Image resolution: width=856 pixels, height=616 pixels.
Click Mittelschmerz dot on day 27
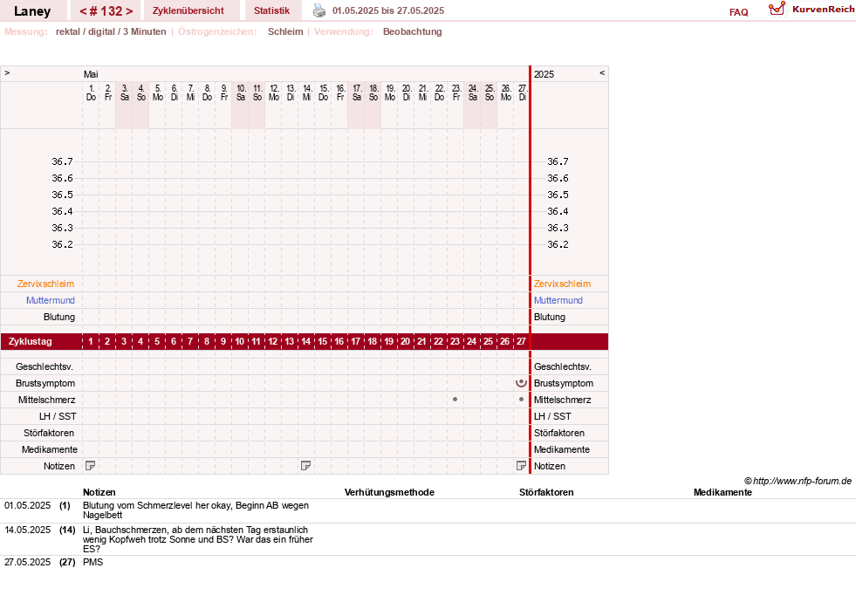pos(521,400)
